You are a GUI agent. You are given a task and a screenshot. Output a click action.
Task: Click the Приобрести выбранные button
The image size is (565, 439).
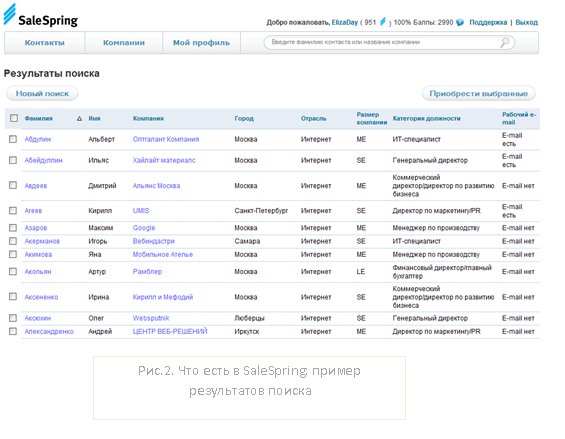(x=479, y=93)
